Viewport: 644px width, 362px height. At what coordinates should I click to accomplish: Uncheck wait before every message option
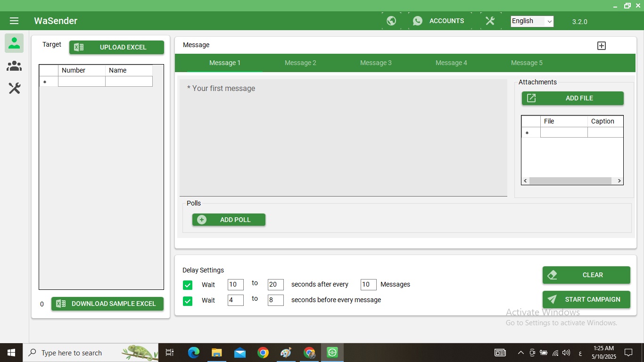(188, 300)
